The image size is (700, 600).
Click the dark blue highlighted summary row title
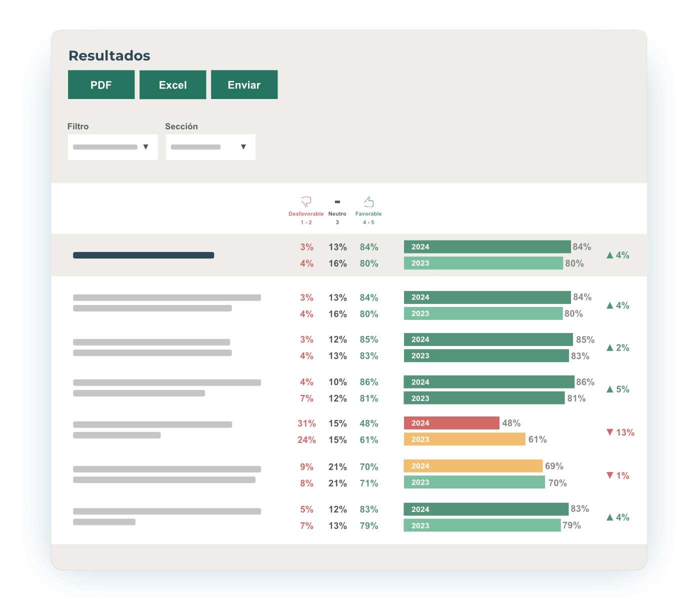pyautogui.click(x=143, y=255)
